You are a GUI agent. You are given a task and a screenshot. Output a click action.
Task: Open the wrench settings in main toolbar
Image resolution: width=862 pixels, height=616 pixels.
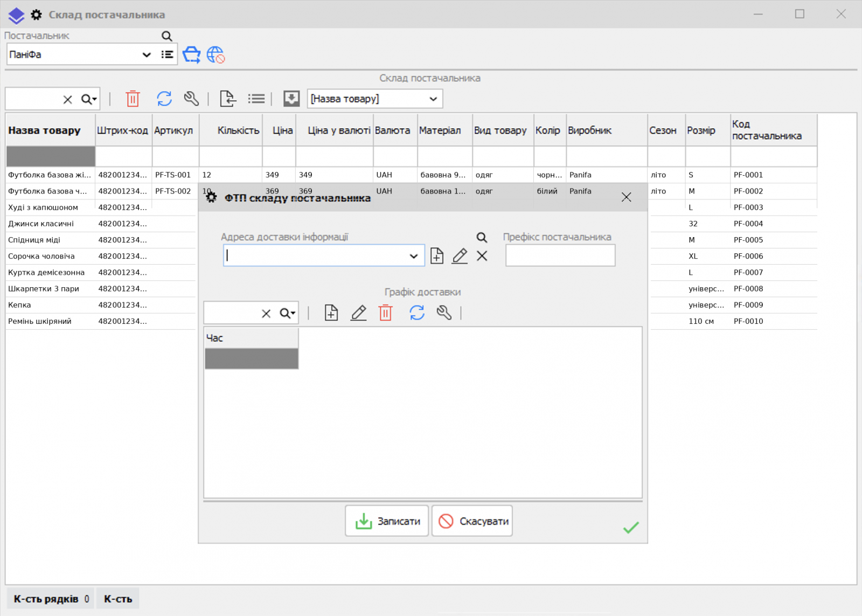pyautogui.click(x=191, y=99)
